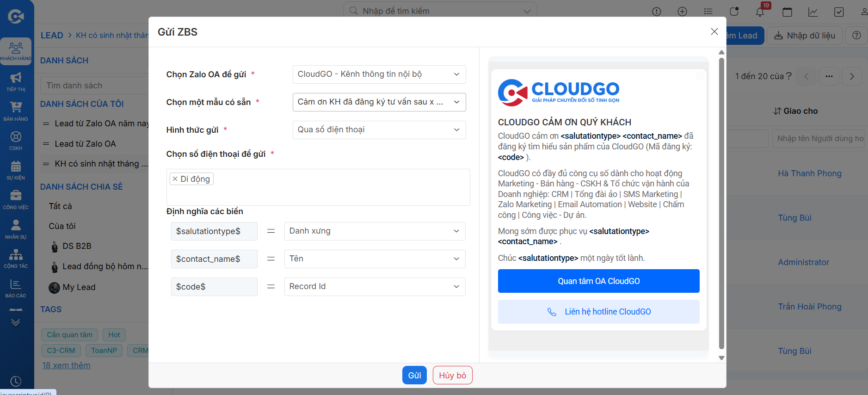This screenshot has width=868, height=395.
Task: Go to the next page of leads
Action: click(852, 76)
